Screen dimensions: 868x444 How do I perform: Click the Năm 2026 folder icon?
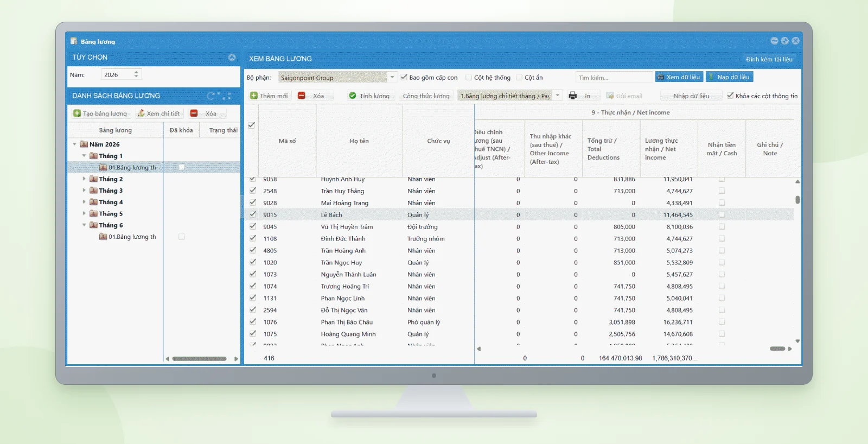pos(84,144)
